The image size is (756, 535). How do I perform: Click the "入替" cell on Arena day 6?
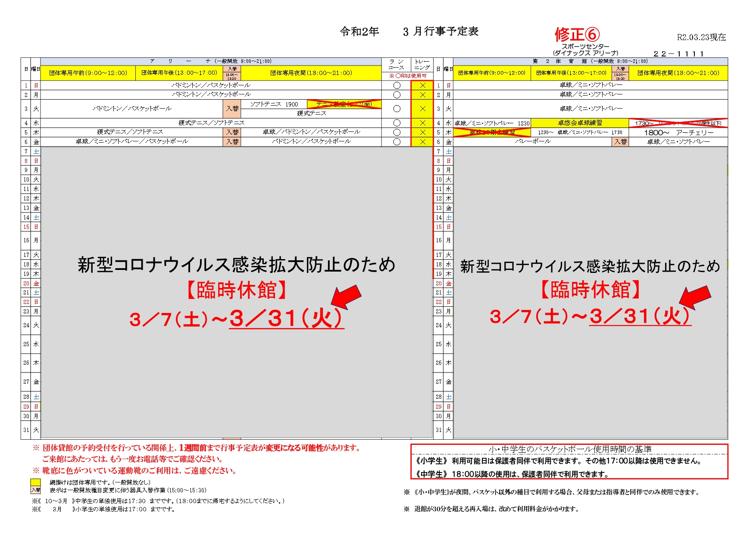(232, 142)
